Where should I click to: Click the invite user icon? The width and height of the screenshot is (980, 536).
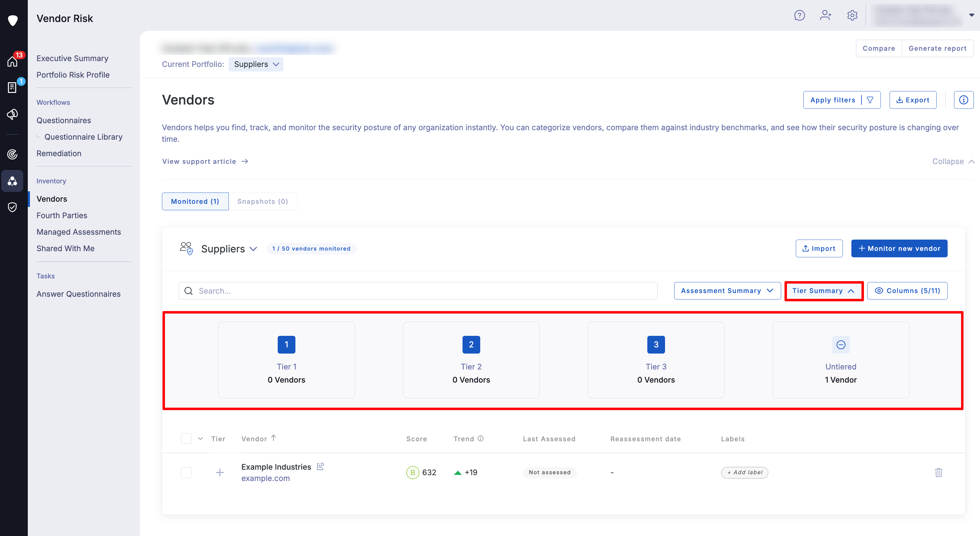[825, 15]
